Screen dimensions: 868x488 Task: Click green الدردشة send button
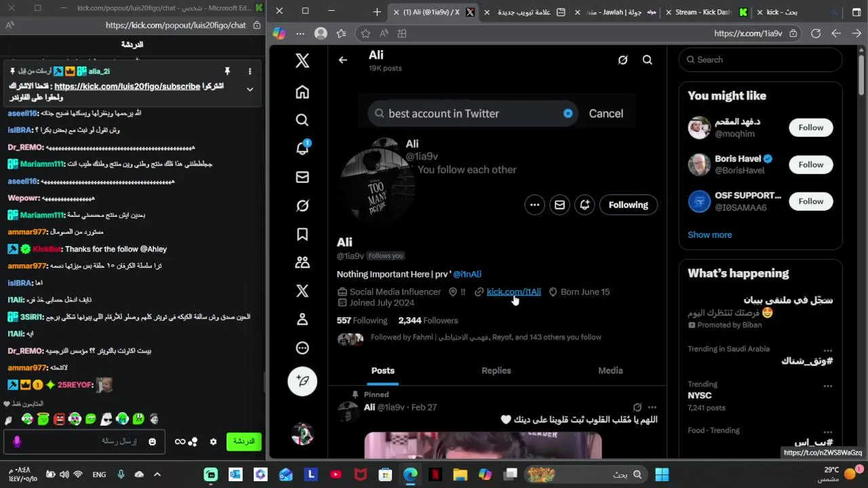[243, 441]
